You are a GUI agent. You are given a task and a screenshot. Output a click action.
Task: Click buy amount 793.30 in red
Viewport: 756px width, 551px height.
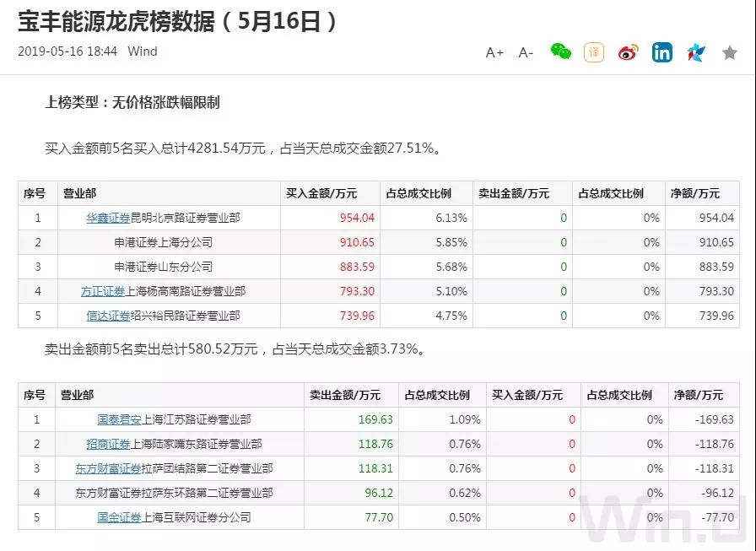pyautogui.click(x=357, y=291)
